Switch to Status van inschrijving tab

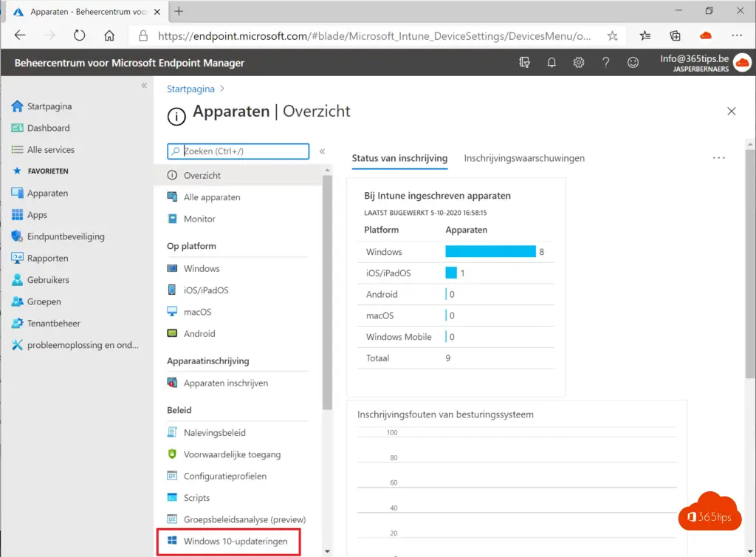(x=399, y=158)
